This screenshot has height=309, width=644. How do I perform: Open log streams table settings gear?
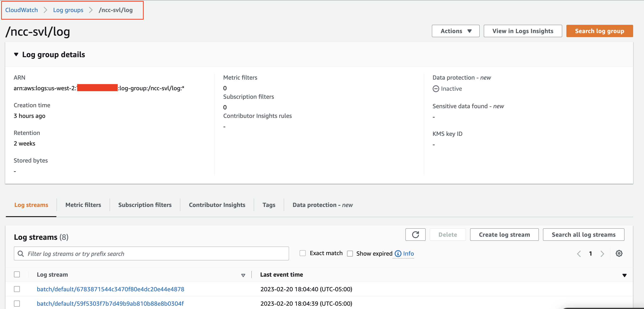619,253
